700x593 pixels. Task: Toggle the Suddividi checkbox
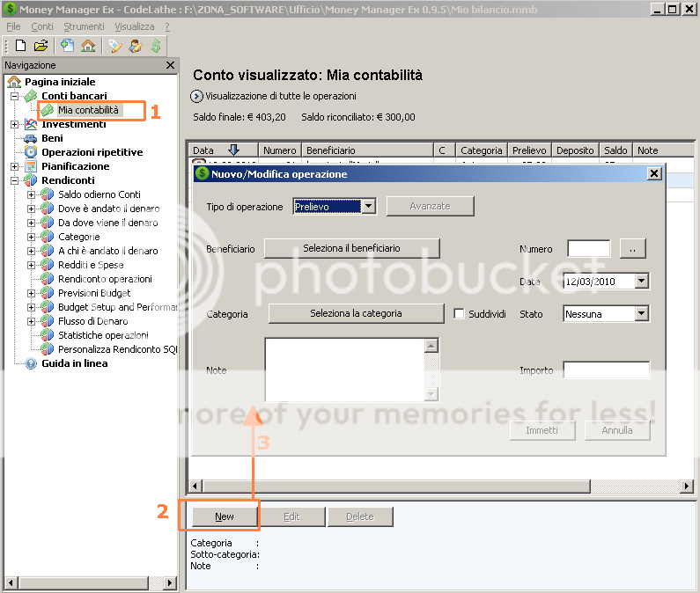click(x=459, y=314)
